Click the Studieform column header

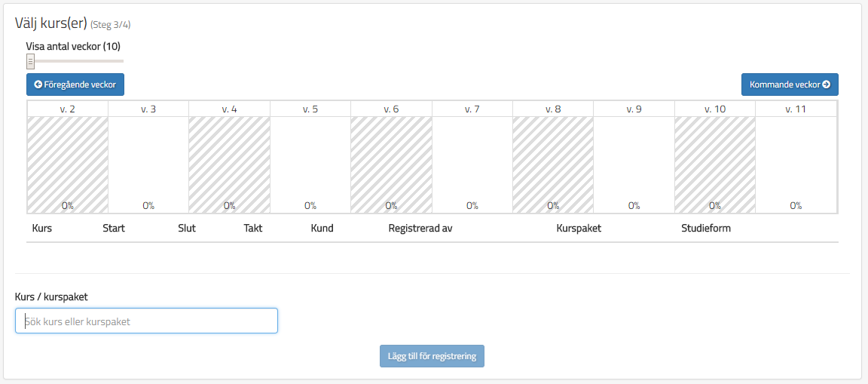pyautogui.click(x=706, y=228)
